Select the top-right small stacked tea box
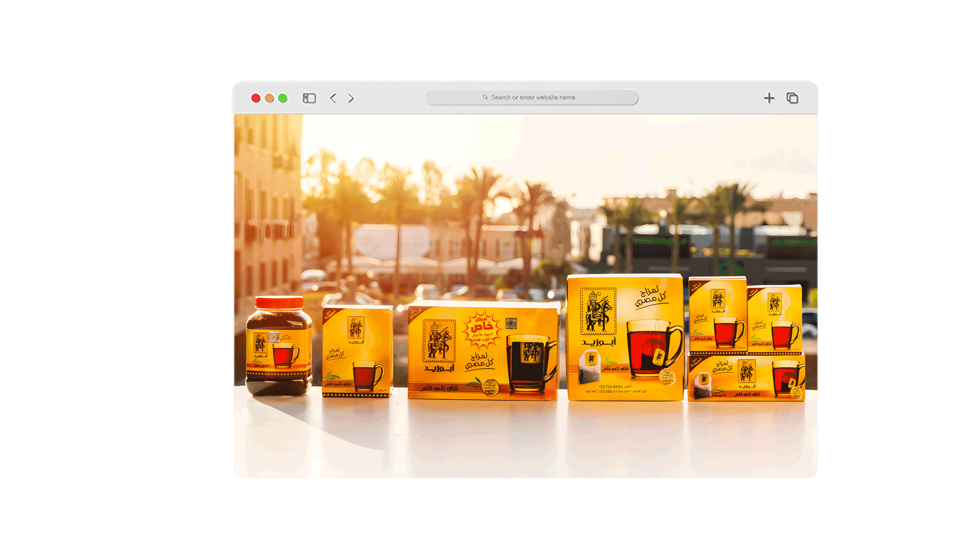Screen dimensions: 980x551 (775, 319)
